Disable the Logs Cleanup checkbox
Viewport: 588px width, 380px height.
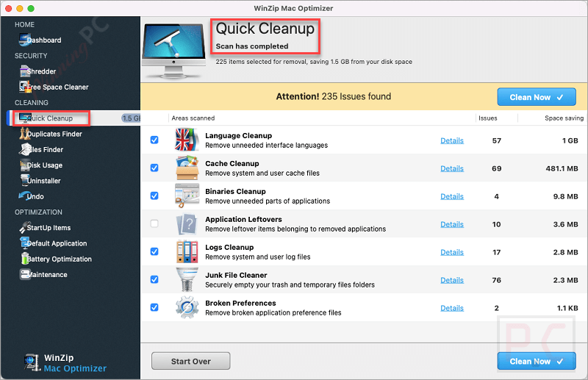click(x=154, y=252)
